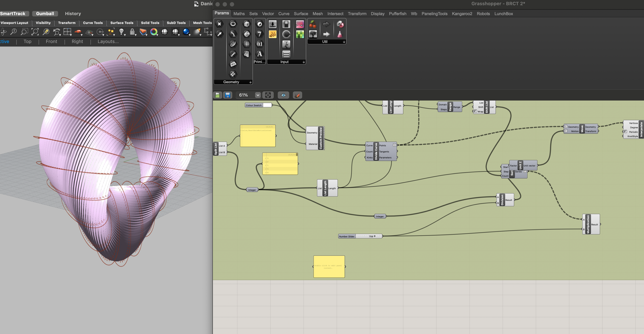Open Layouts... in Rhino viewport bar
The height and width of the screenshot is (334, 644).
108,42
